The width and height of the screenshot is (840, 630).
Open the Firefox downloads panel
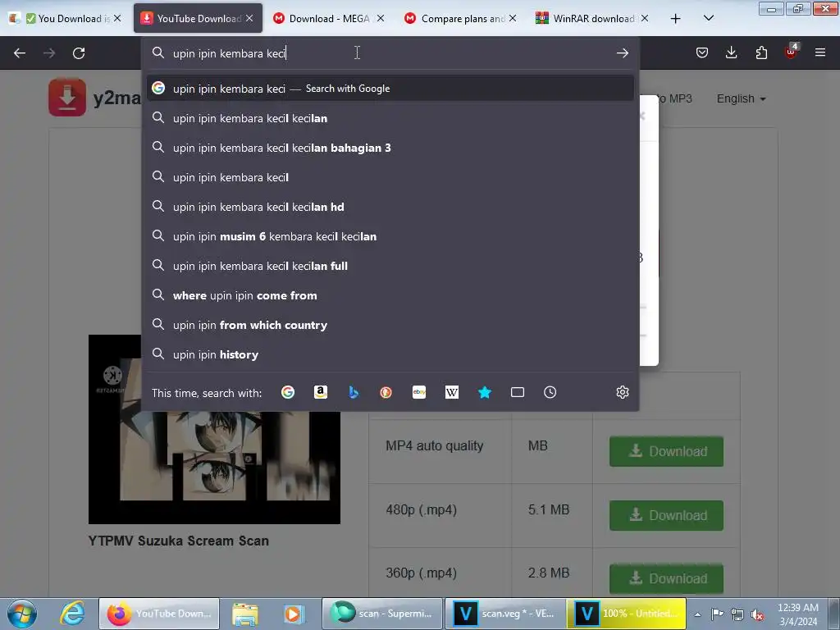click(x=731, y=52)
